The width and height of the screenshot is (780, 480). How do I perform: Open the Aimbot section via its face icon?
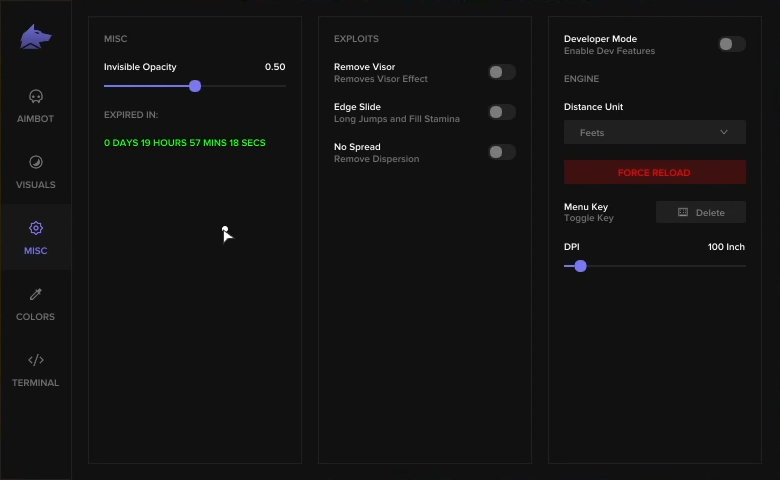(x=36, y=96)
